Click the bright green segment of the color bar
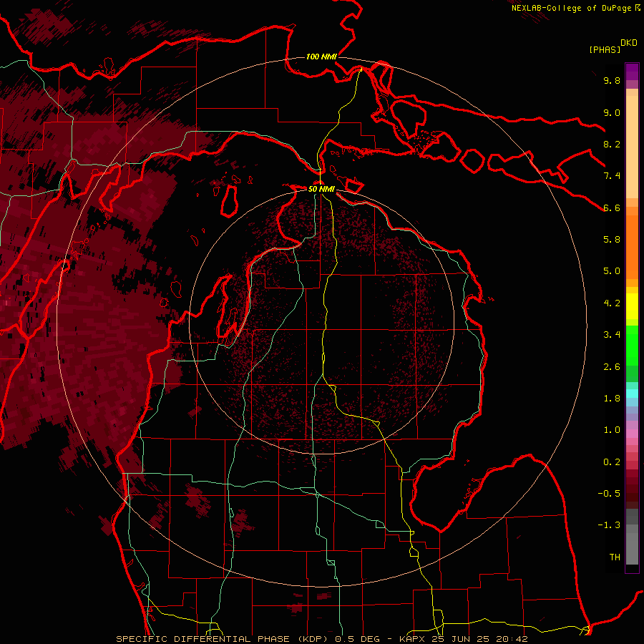Image resolution: width=644 pixels, height=644 pixels. coord(632,345)
